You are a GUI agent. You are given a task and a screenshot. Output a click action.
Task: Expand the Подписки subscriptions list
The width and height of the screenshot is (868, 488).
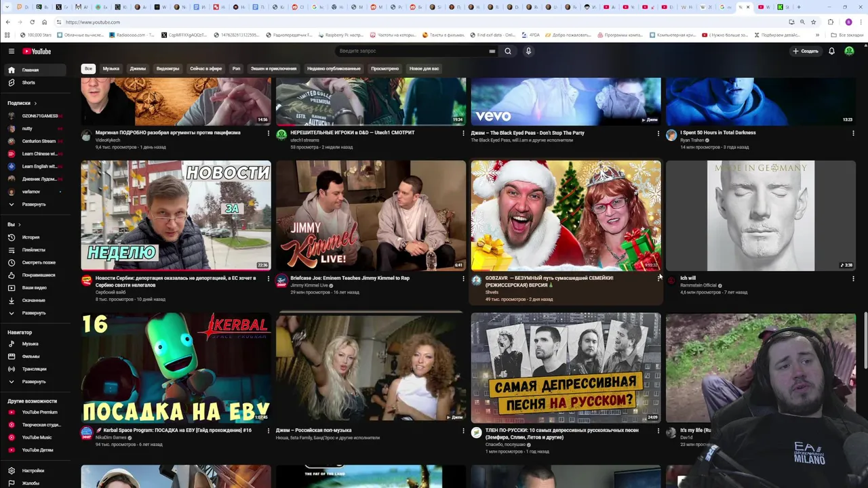click(35, 204)
